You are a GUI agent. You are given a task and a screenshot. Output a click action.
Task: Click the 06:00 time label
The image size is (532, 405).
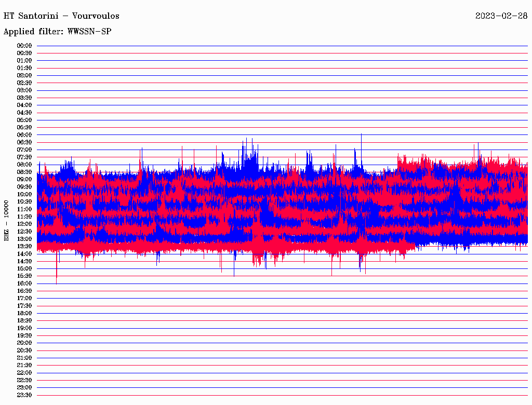[24, 135]
